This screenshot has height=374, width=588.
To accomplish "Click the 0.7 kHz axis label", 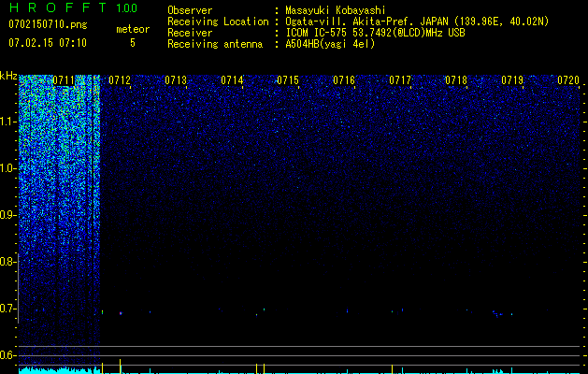I will [x=7, y=309].
